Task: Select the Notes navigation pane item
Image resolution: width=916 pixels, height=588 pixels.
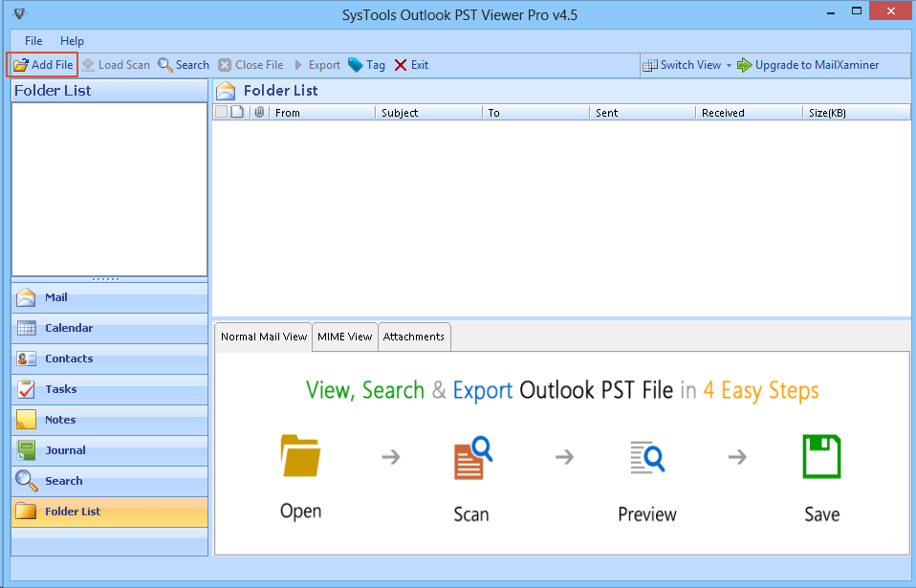Action: (109, 420)
